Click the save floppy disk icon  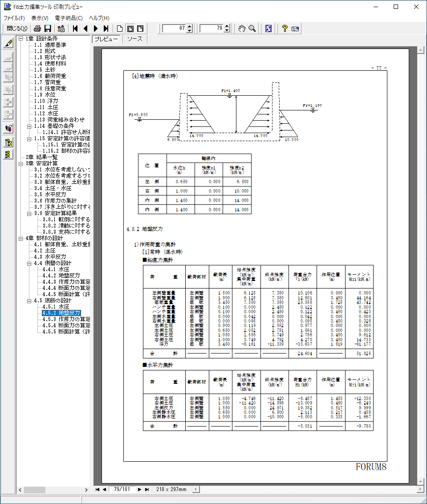pyautogui.click(x=48, y=28)
